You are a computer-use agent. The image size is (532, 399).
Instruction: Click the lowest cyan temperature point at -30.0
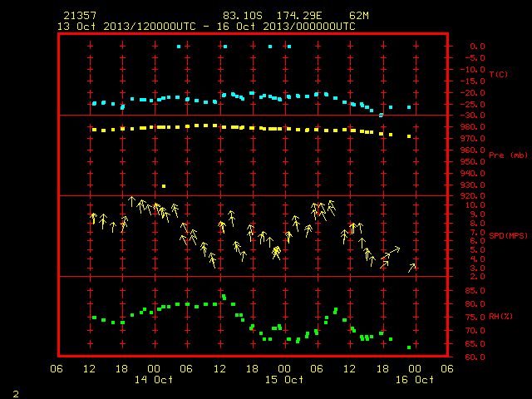(x=381, y=116)
